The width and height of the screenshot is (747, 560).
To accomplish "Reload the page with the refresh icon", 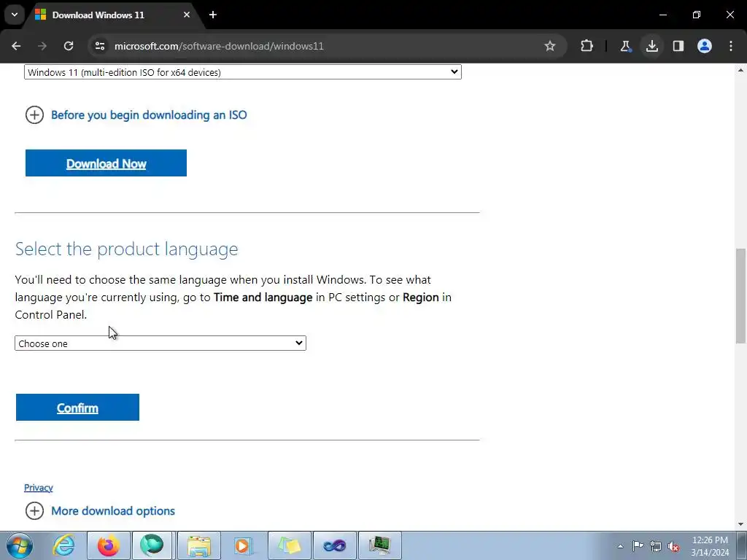I will click(69, 46).
